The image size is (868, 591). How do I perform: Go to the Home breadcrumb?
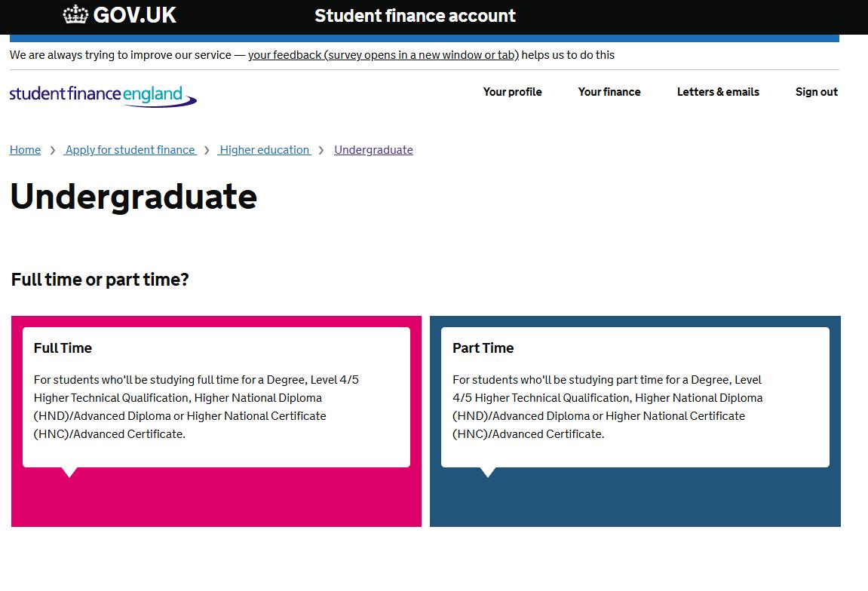pyautogui.click(x=25, y=150)
